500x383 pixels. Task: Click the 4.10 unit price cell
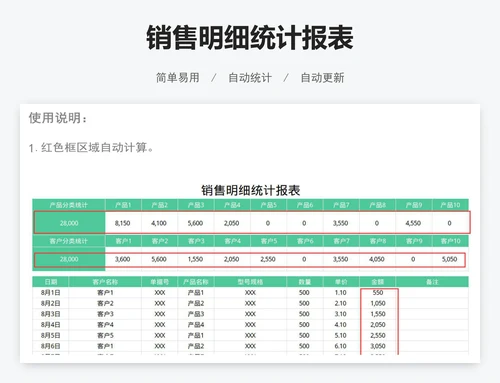[340, 325]
